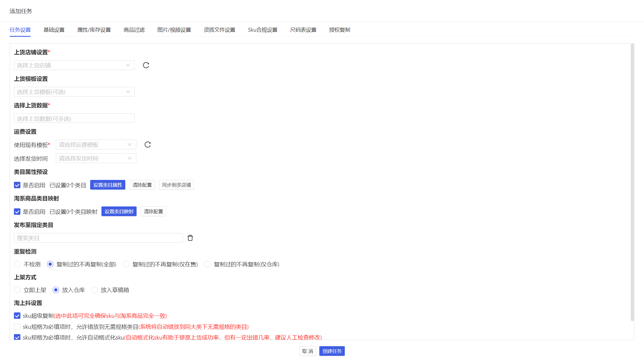Screen dimensions: 644x362
Task: Open 请选择运费模板 dropdown
Action: coord(96,145)
